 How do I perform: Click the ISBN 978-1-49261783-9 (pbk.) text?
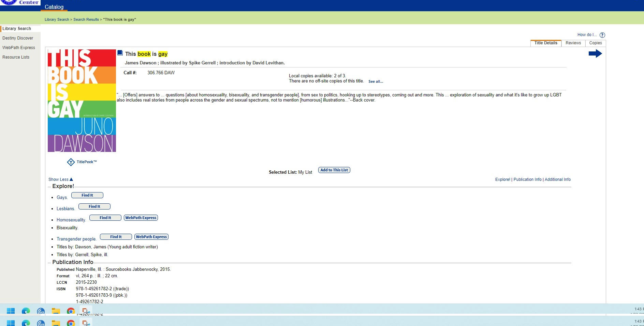(101, 295)
